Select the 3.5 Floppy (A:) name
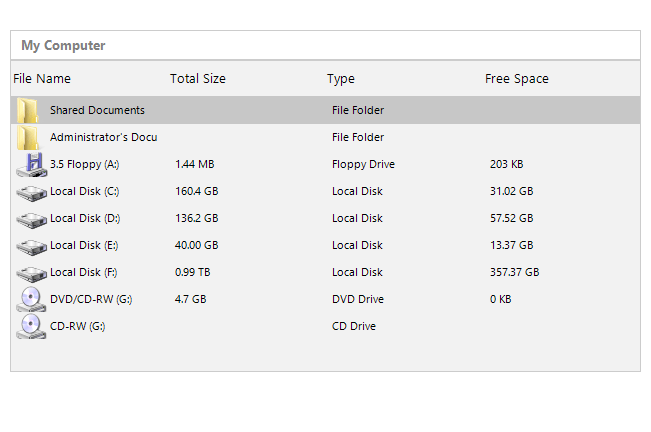The width and height of the screenshot is (651, 432). coord(84,164)
